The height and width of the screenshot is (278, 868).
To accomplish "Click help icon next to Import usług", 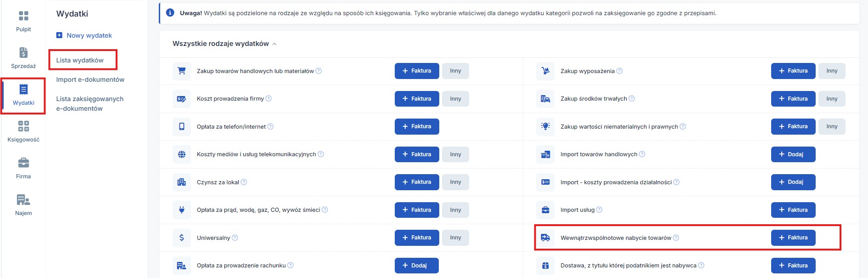I will point(599,210).
